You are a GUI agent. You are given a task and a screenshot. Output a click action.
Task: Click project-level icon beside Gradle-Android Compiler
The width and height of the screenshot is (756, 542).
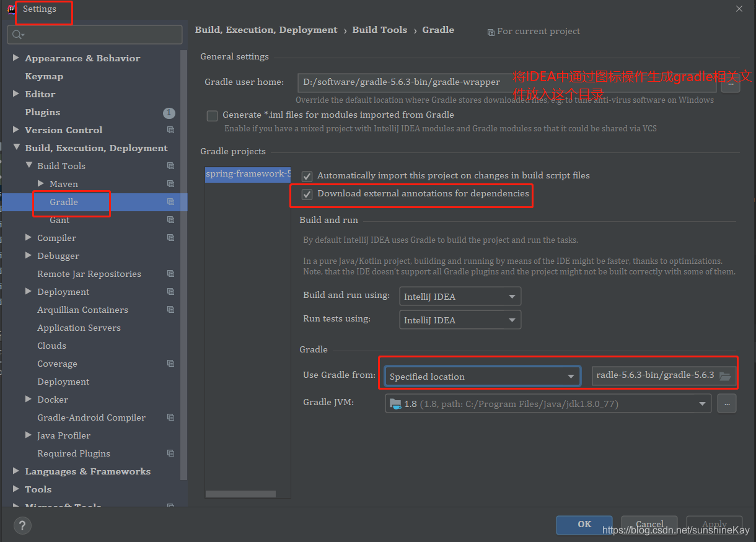pyautogui.click(x=171, y=417)
